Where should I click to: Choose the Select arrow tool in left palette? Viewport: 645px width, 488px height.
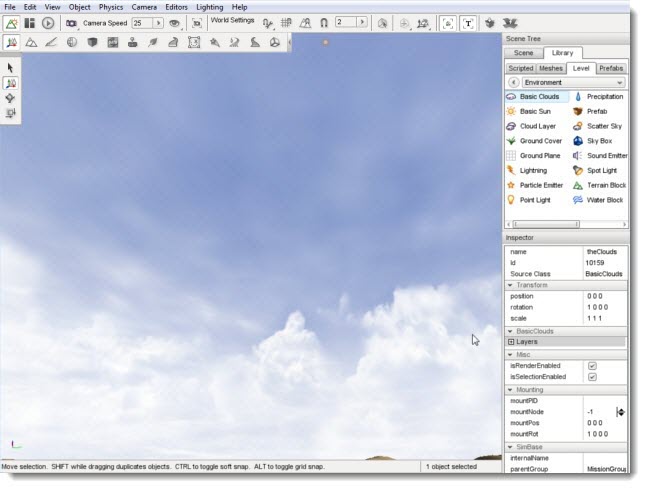click(10, 68)
